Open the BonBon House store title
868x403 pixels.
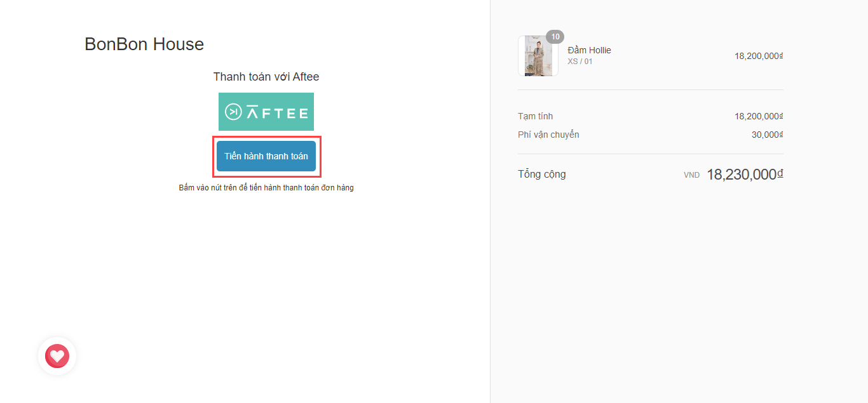(x=144, y=44)
